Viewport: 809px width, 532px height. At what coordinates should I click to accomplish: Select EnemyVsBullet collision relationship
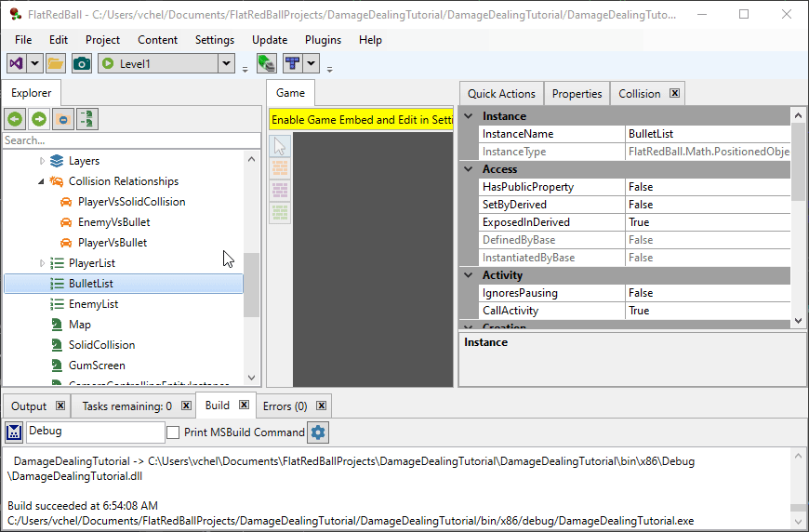click(x=113, y=222)
